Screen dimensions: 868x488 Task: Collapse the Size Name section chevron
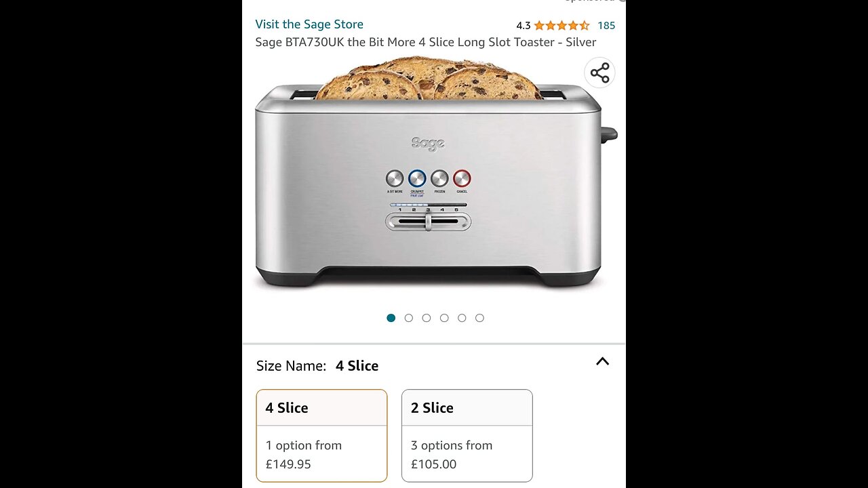[602, 361]
